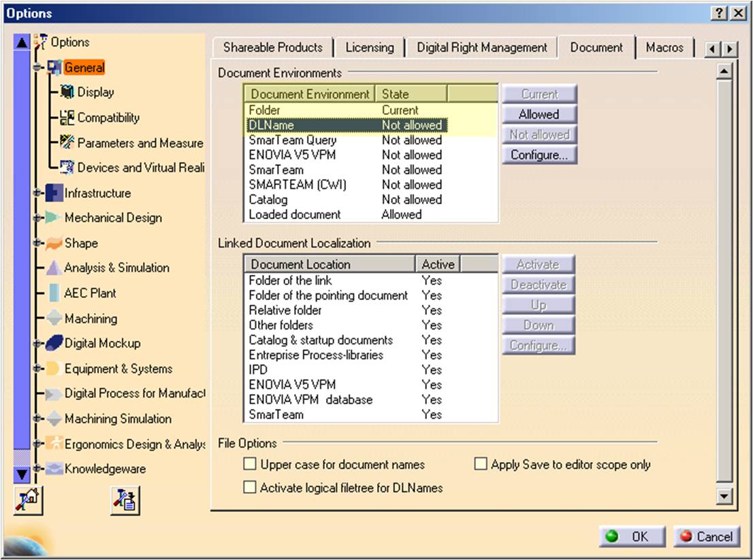The image size is (753, 560).
Task: Switch to Shareable Products tab
Action: click(273, 48)
